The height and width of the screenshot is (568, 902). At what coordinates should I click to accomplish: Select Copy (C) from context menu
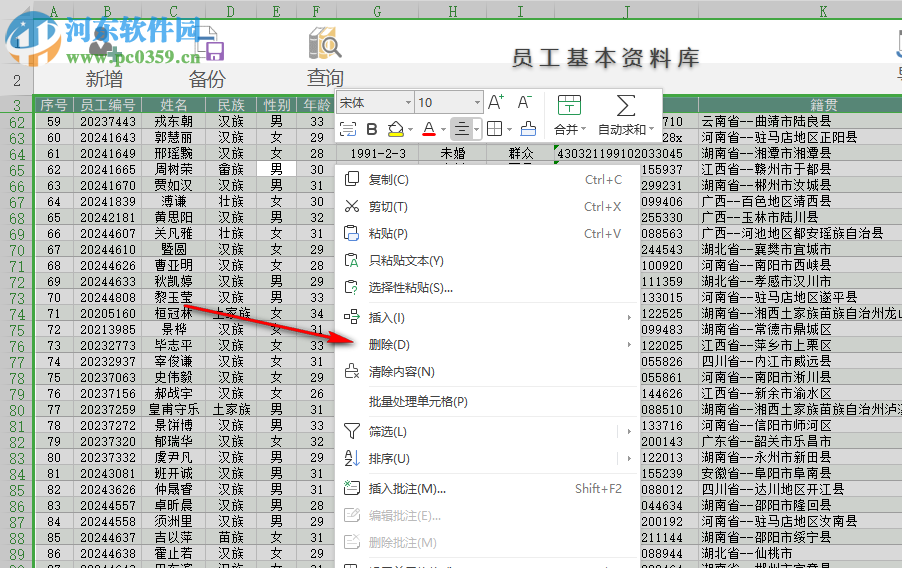click(x=487, y=180)
